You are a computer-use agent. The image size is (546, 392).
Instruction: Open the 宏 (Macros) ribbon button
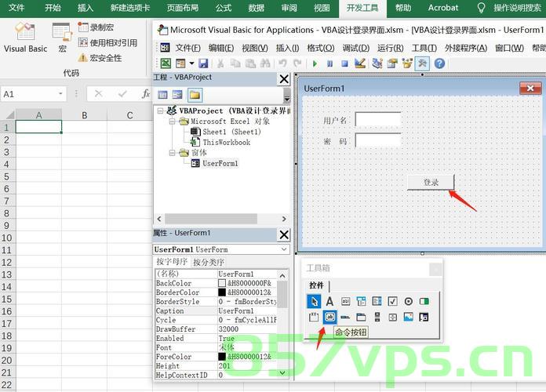click(62, 38)
